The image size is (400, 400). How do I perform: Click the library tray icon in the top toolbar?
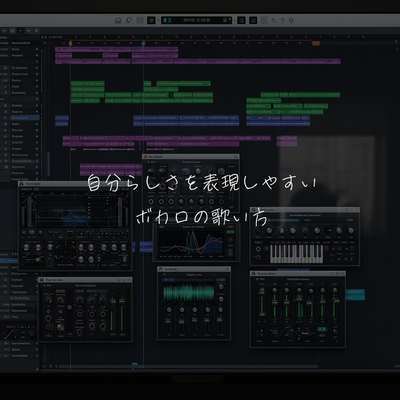coord(118,21)
